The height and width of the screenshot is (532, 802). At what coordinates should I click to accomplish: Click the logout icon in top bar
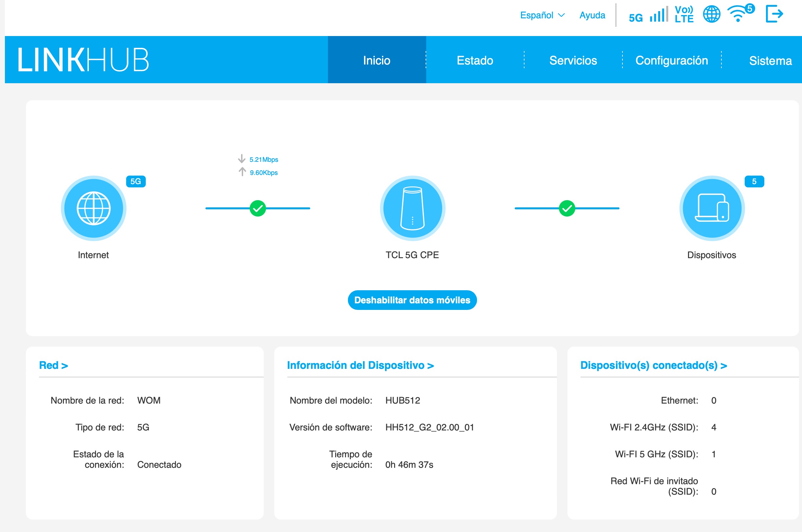tap(774, 14)
